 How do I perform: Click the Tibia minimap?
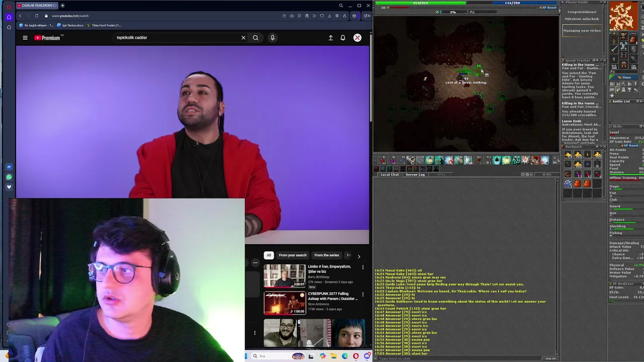point(624,16)
